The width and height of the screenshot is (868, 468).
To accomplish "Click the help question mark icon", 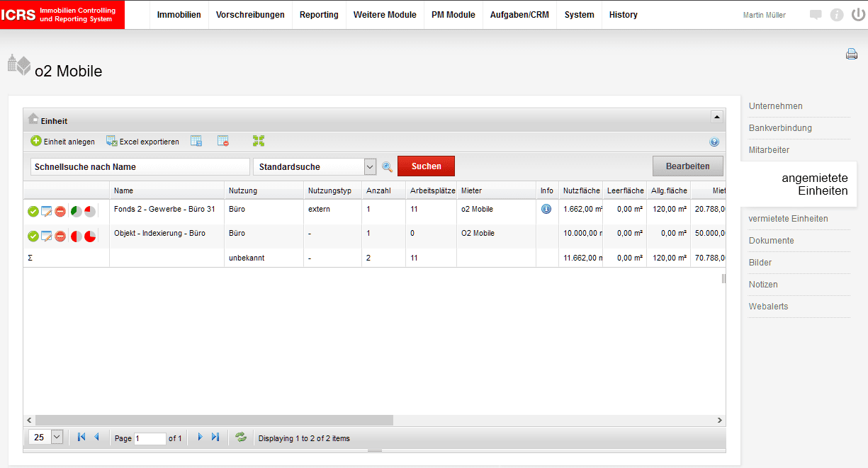I will click(714, 142).
